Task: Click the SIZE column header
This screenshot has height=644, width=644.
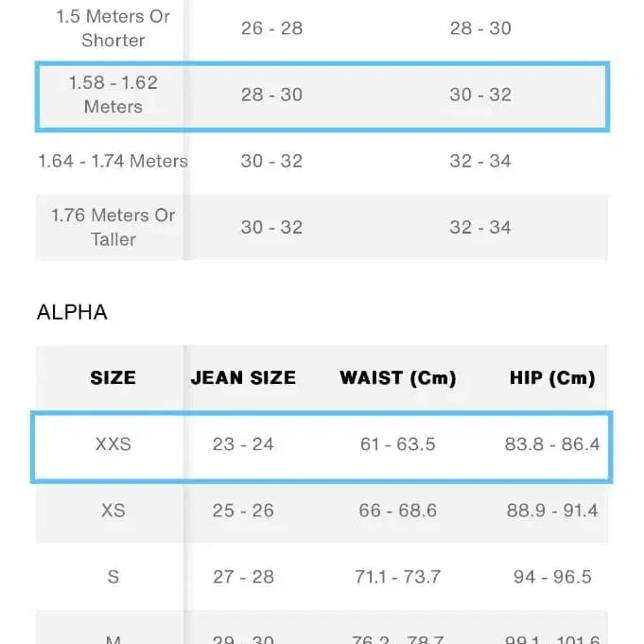Action: [113, 378]
